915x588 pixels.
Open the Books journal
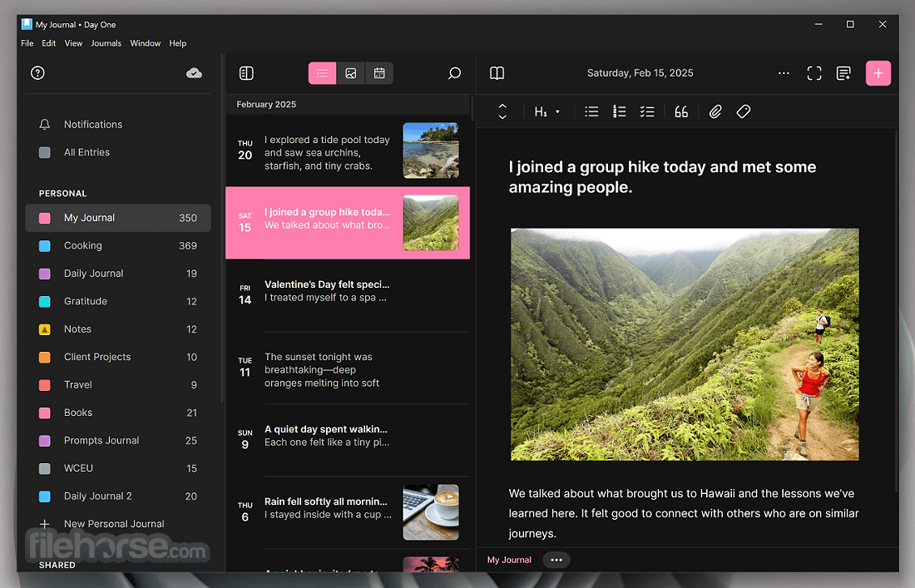click(x=118, y=413)
